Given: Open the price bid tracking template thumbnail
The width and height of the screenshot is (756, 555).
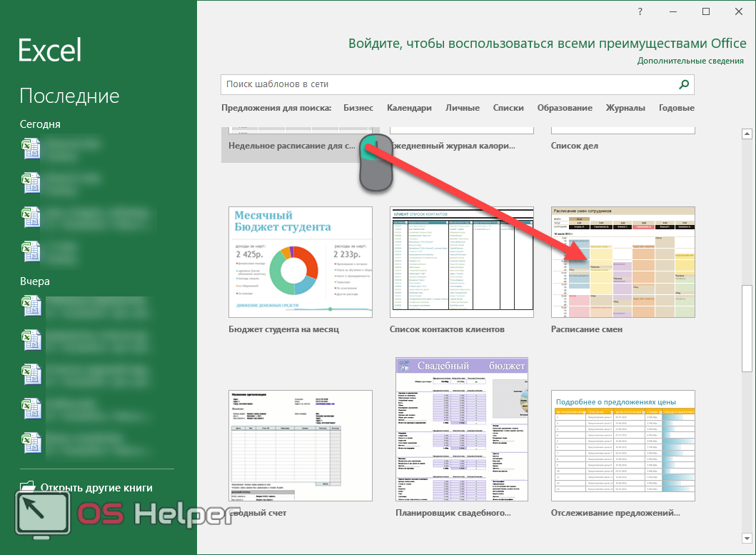Looking at the screenshot, I should point(623,446).
